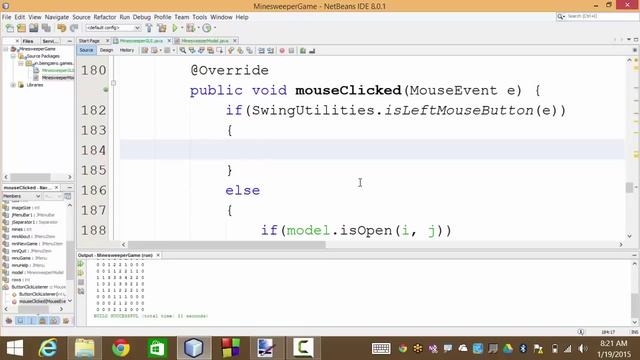Run the project with green play icon

tap(175, 28)
